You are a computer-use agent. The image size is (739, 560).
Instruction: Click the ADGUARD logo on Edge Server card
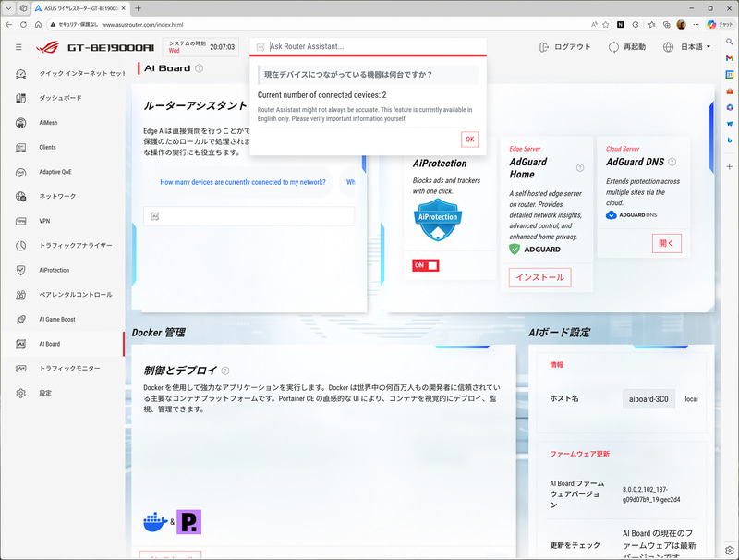point(535,250)
